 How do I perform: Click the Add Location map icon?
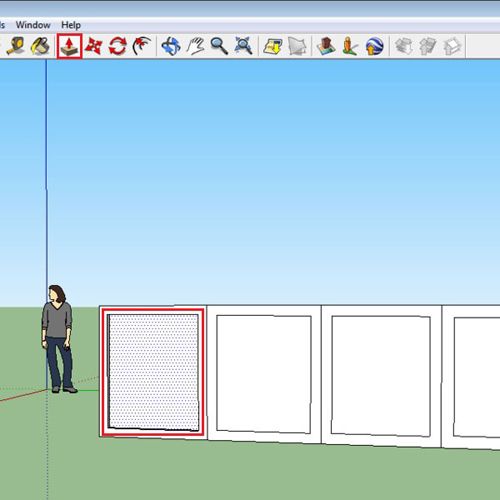click(x=273, y=46)
